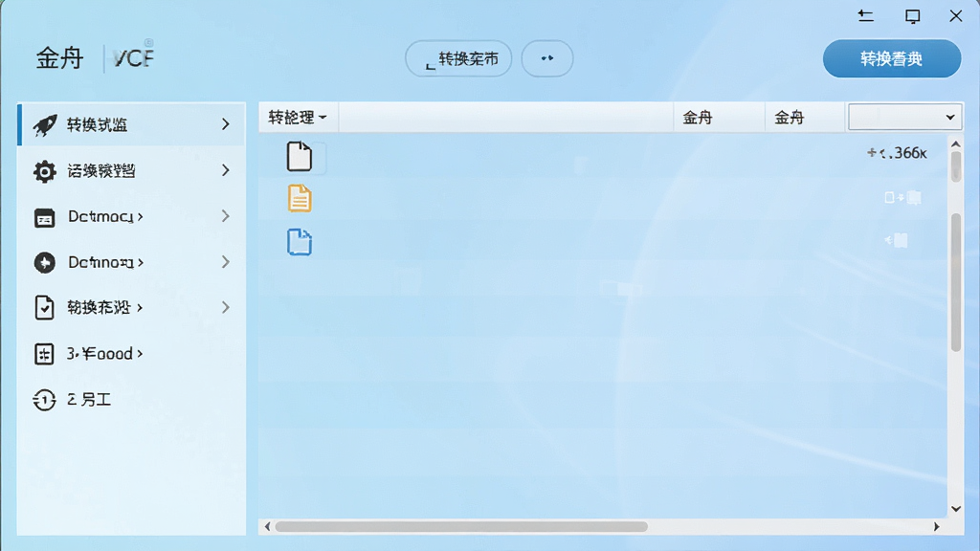Click the vertical scrollbar down arrow

tap(956, 509)
